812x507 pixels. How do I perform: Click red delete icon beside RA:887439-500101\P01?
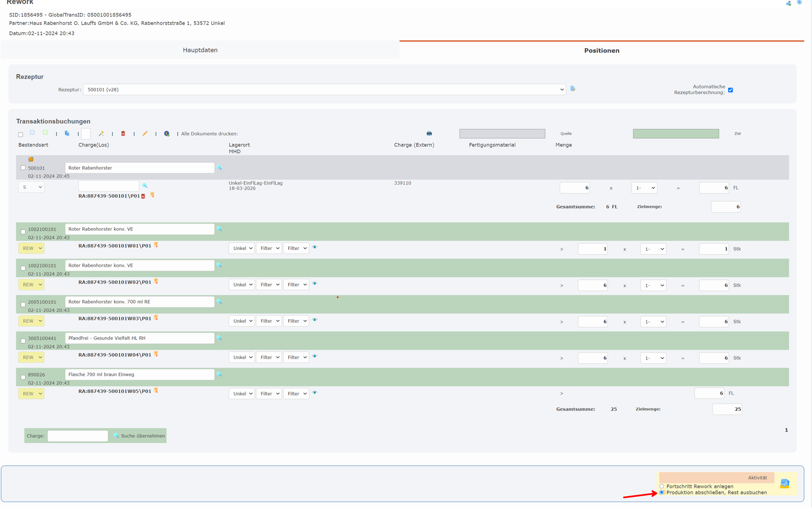pos(143,196)
